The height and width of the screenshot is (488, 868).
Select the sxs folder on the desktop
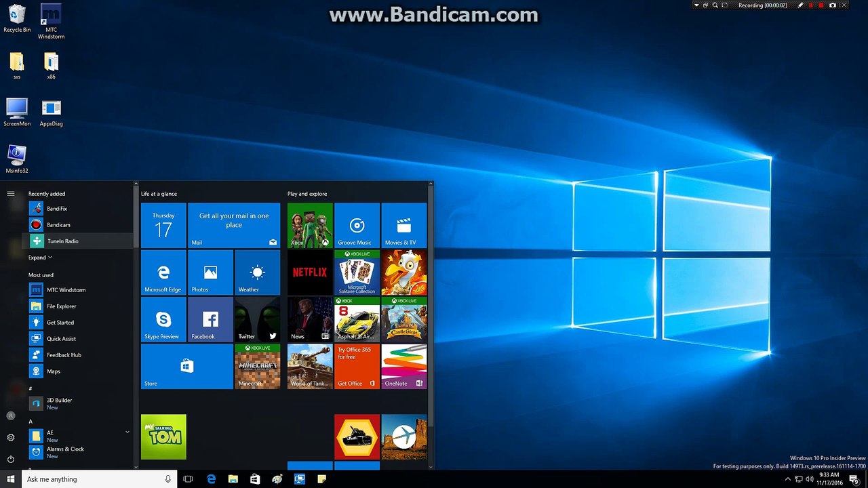pyautogui.click(x=17, y=66)
